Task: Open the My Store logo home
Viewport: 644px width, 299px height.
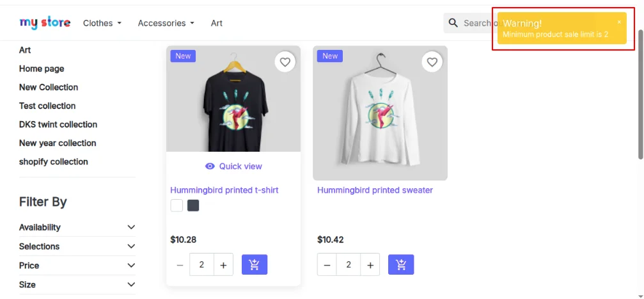Action: 45,23
